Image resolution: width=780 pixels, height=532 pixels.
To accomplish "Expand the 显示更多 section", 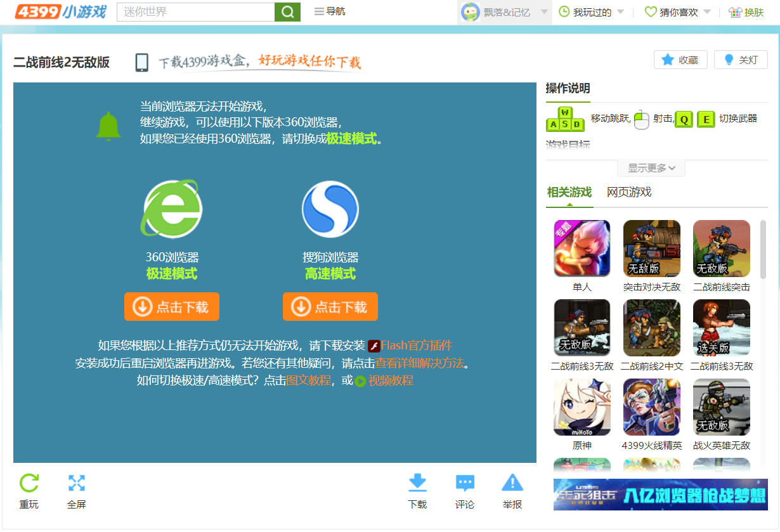I will pyautogui.click(x=651, y=168).
